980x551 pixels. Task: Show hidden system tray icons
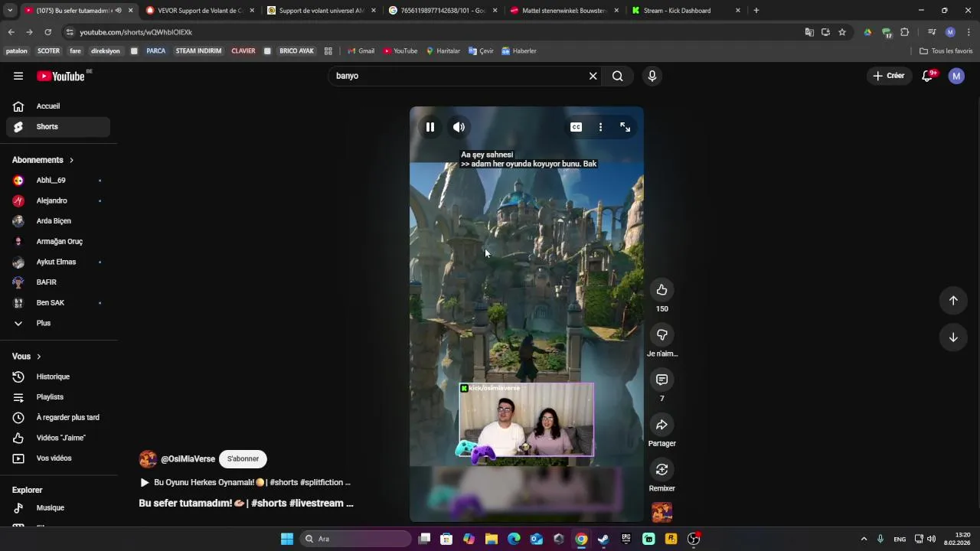point(864,539)
